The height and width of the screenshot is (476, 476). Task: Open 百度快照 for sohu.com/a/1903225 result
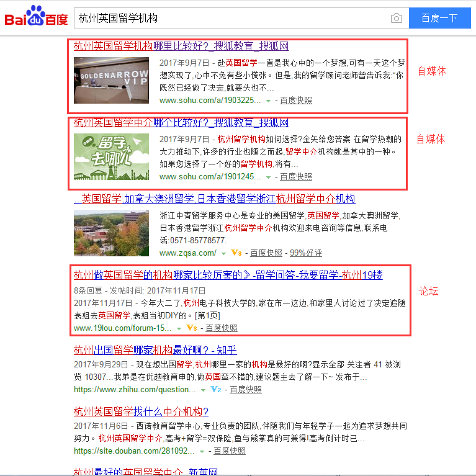[295, 100]
